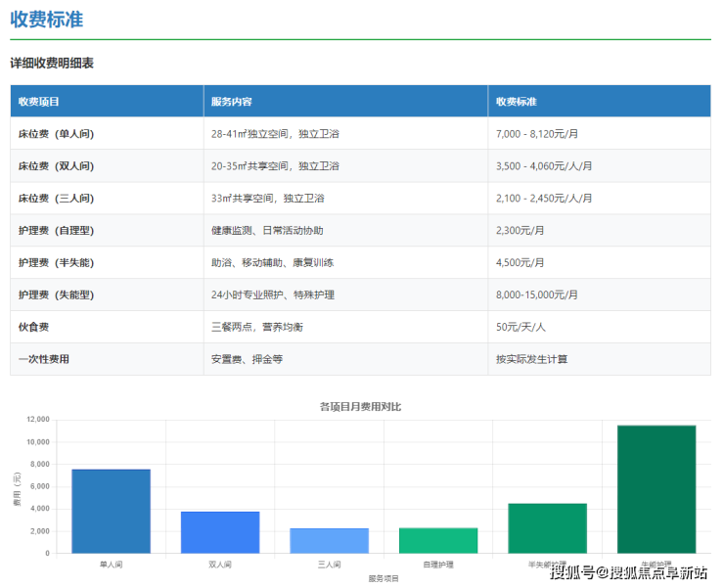Click the 收费标准 column header in table

516,101
